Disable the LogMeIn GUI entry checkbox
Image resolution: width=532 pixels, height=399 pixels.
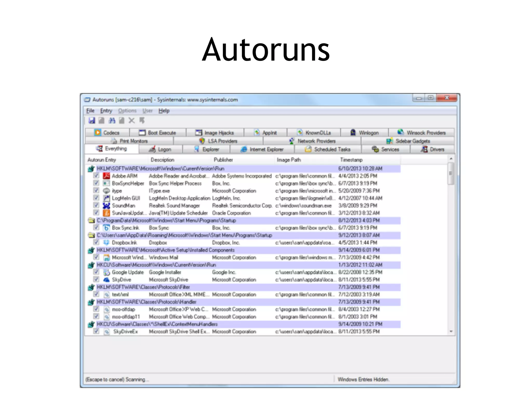tap(96, 198)
